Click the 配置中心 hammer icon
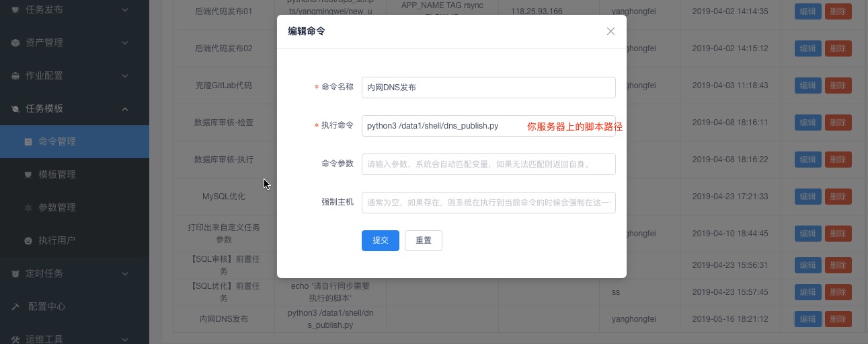Viewport: 868px width, 344px height. pyautogui.click(x=15, y=306)
